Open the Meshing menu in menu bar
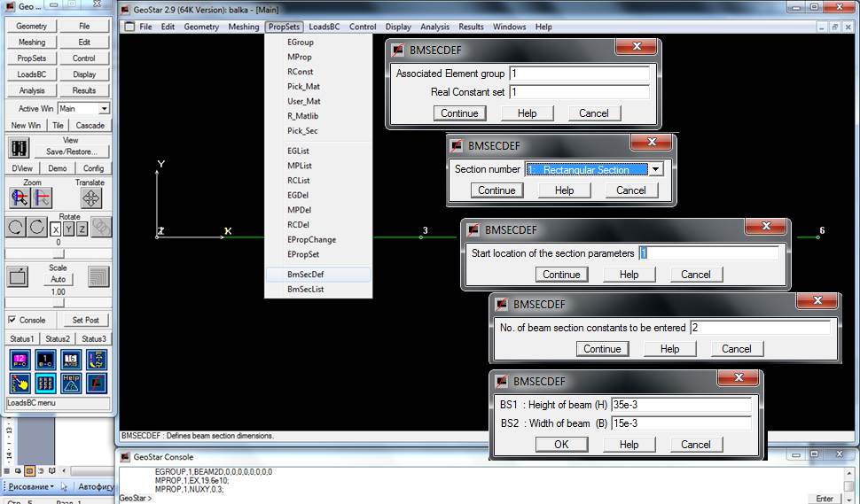The width and height of the screenshot is (860, 504). (244, 27)
